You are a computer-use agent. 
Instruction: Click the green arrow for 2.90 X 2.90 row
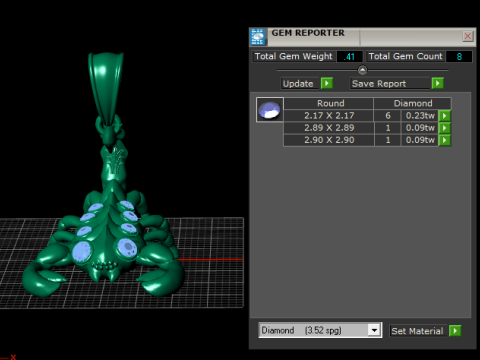point(445,140)
